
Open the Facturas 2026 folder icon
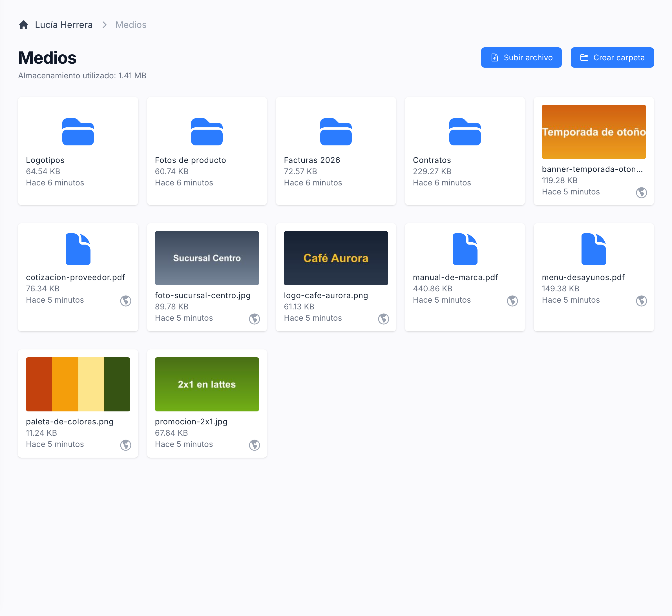click(x=336, y=132)
